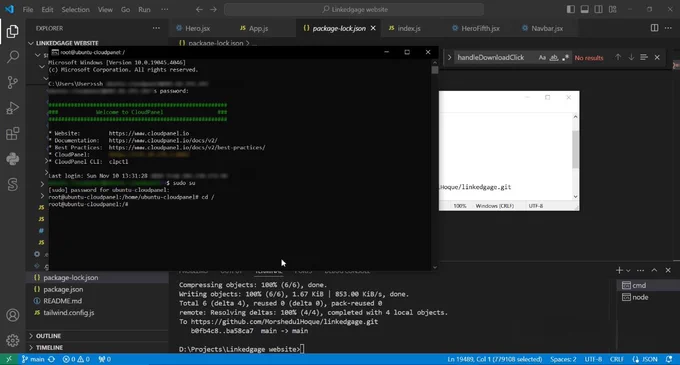Open the Selection menu

(x=75, y=10)
